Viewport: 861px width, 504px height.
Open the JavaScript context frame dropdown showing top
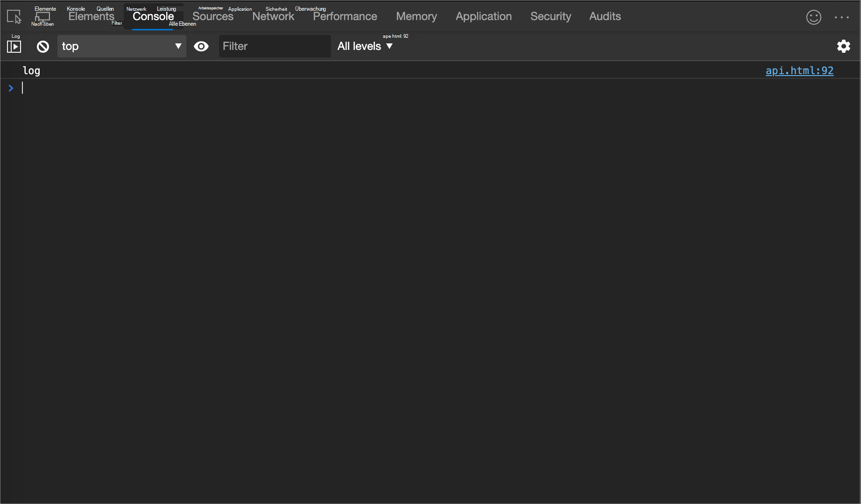coord(121,46)
